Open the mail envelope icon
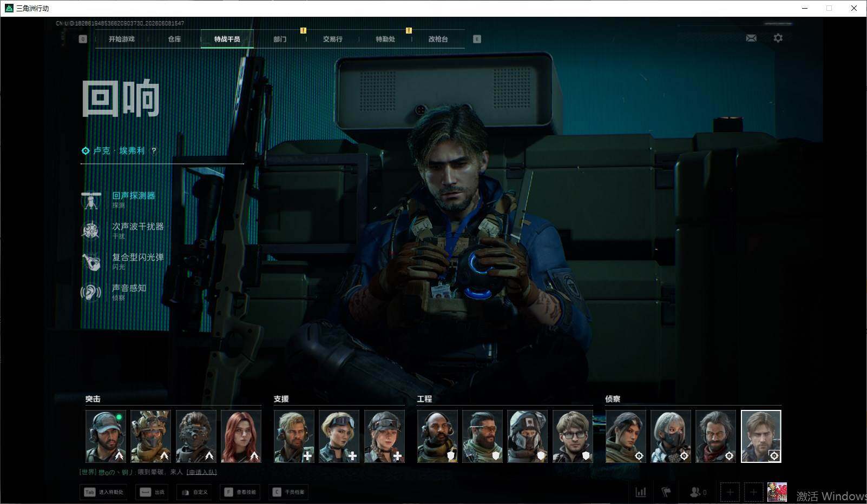 pos(751,38)
